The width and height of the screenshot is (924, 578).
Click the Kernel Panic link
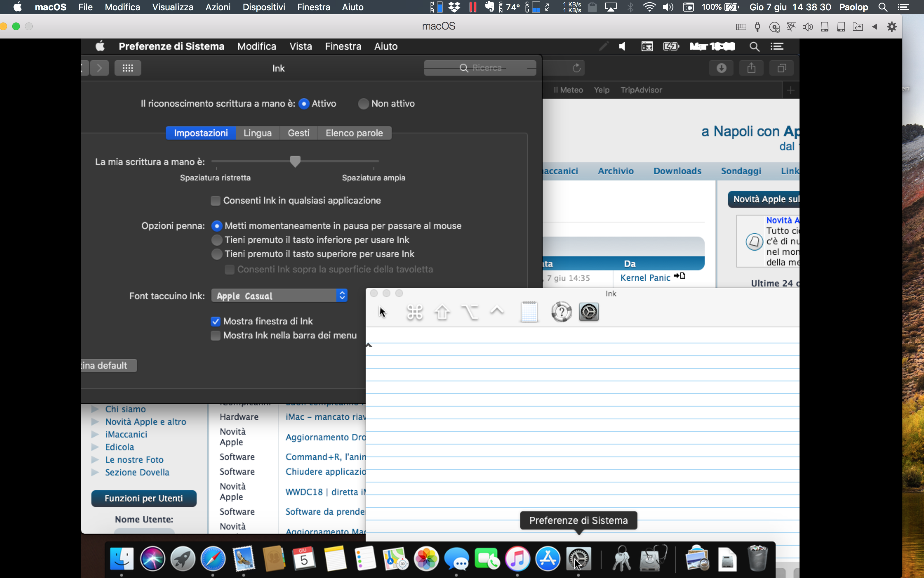645,278
